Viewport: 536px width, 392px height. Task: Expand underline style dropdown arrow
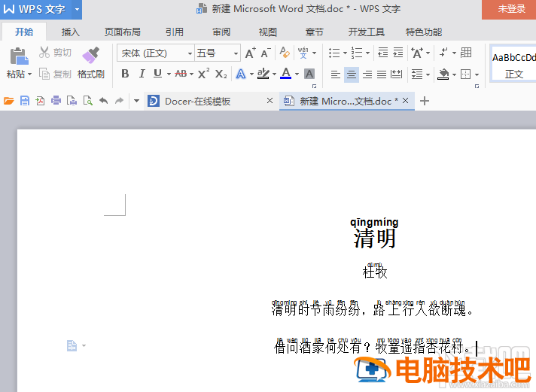(x=169, y=74)
